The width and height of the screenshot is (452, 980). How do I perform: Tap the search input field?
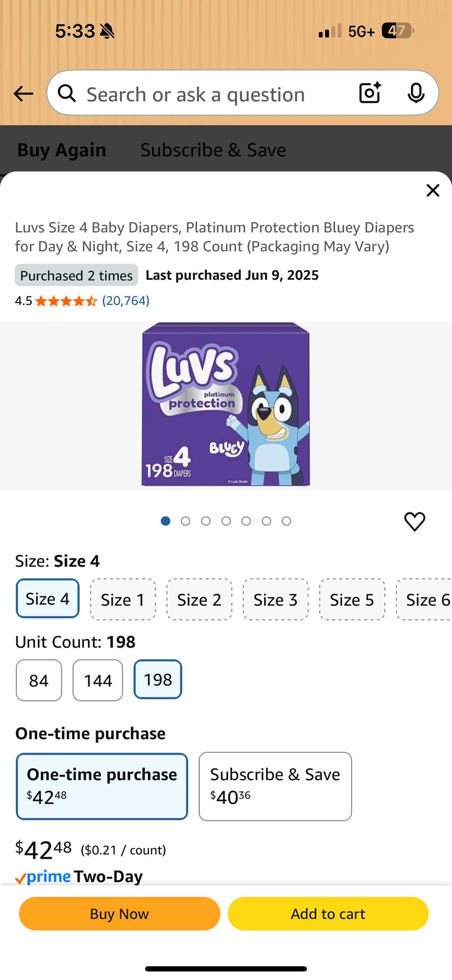coord(204,93)
